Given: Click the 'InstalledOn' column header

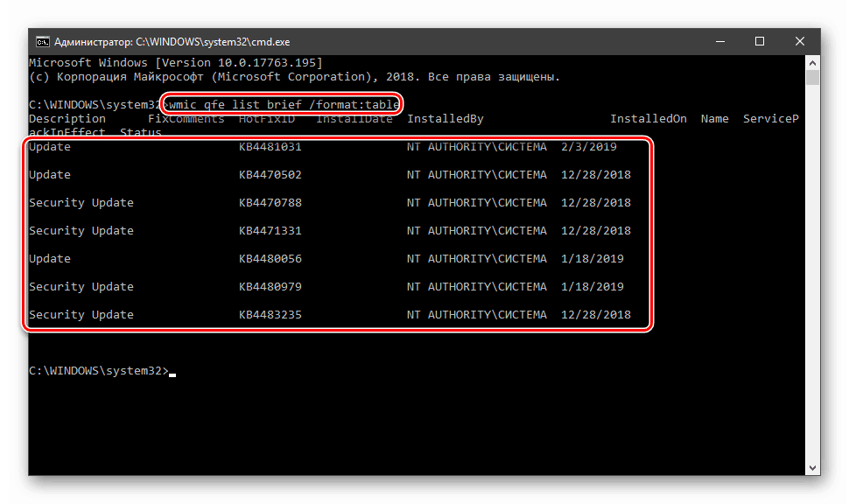Looking at the screenshot, I should [648, 118].
